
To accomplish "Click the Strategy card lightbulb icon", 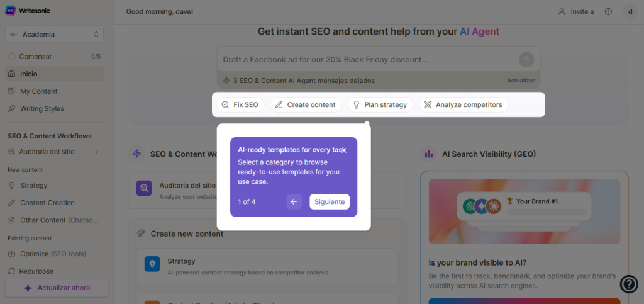I will point(152,264).
